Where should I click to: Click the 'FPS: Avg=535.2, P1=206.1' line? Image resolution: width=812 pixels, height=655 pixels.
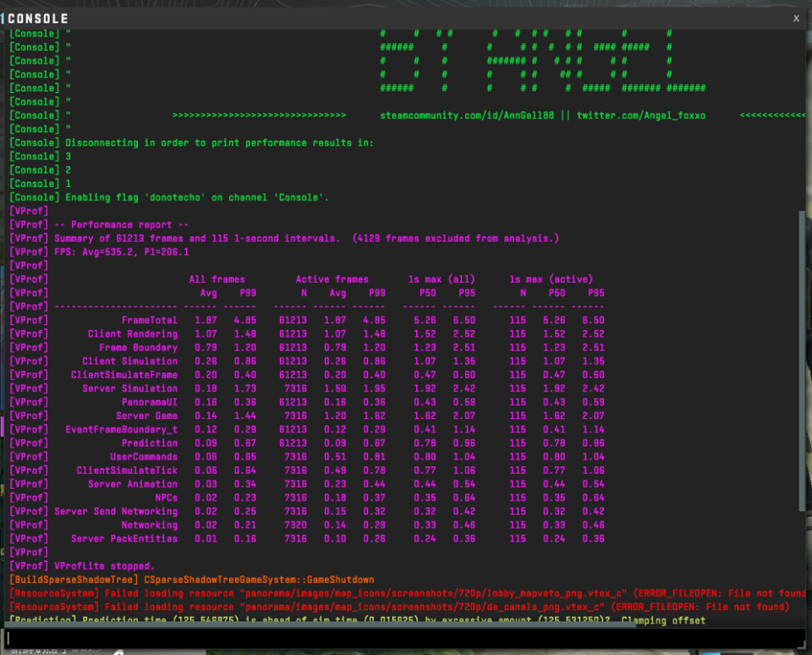tap(99, 252)
